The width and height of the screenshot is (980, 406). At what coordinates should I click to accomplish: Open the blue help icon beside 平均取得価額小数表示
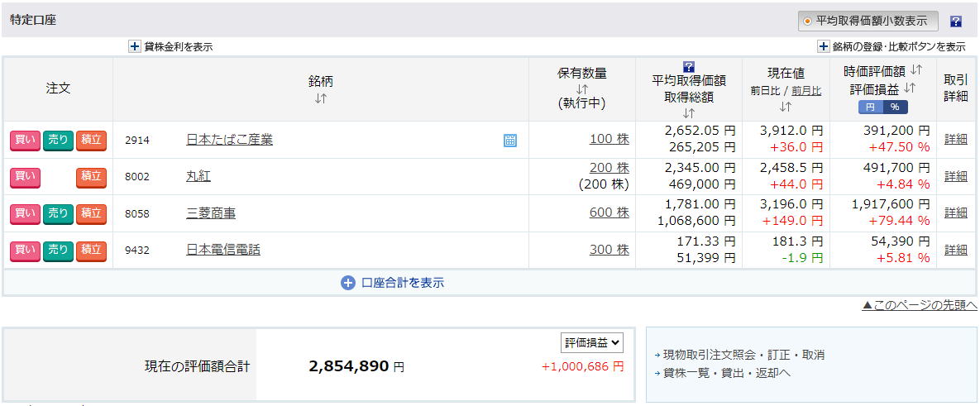point(956,21)
